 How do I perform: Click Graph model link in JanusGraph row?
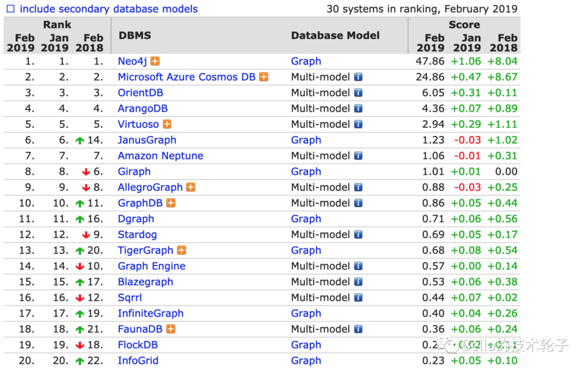(x=306, y=140)
